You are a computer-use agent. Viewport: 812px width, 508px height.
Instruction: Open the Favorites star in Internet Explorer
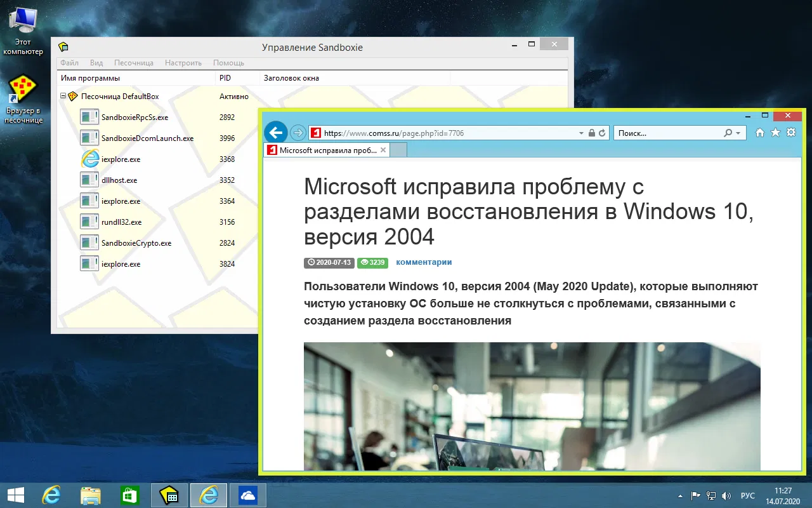tap(775, 133)
